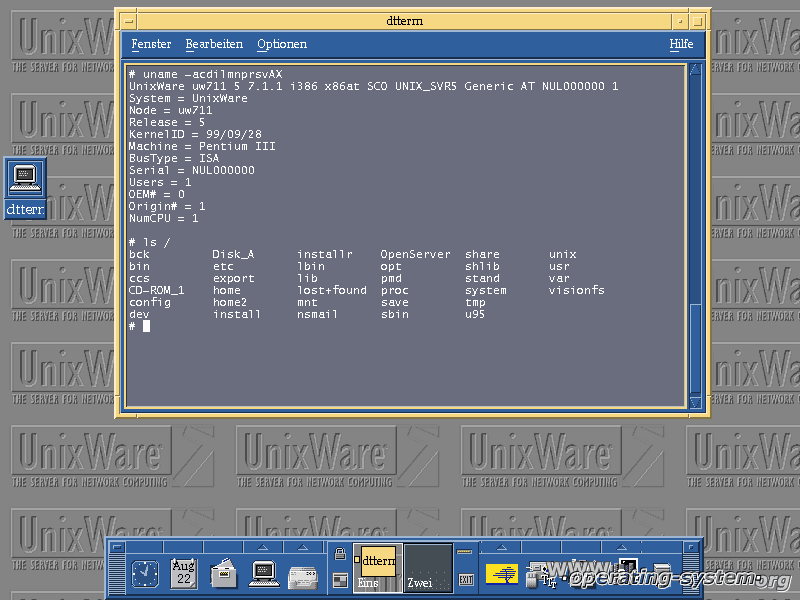Open the Optionen menu
The image size is (800, 600).
(x=282, y=44)
